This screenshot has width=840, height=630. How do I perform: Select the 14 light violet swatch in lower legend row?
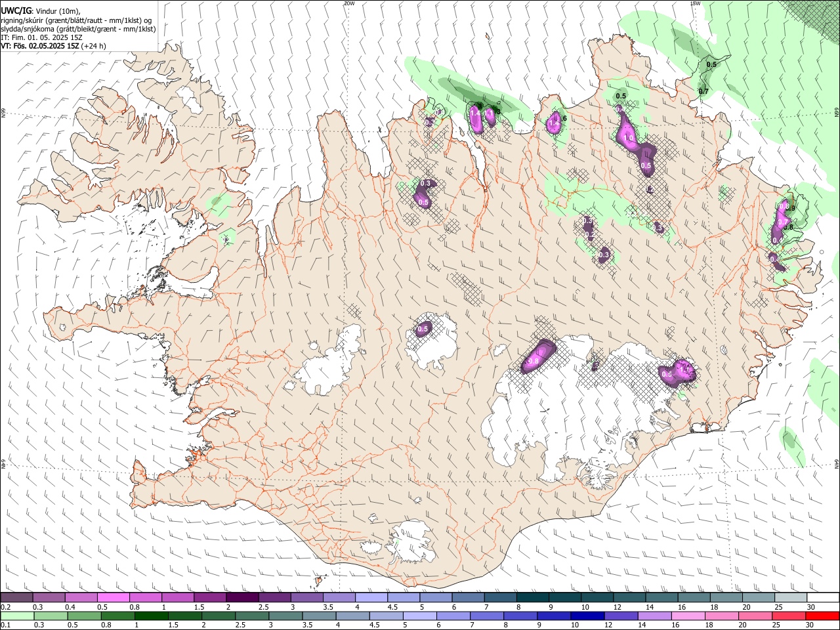point(654,616)
